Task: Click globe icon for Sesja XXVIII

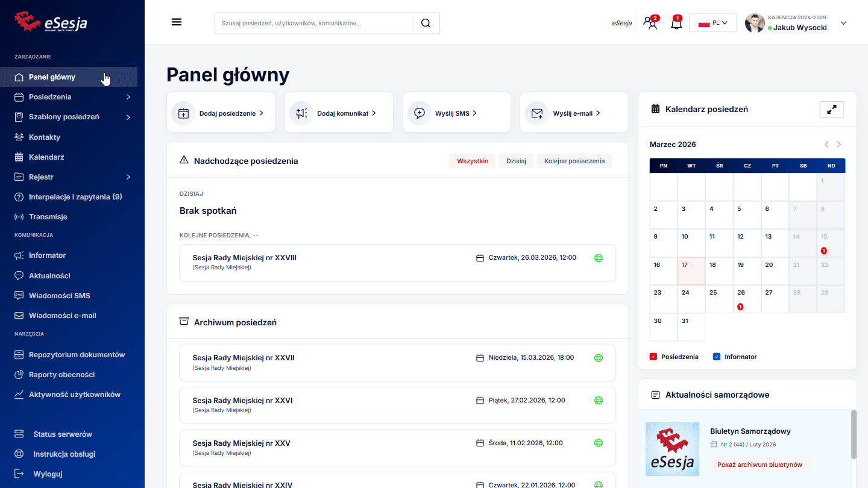Action: pyautogui.click(x=599, y=258)
